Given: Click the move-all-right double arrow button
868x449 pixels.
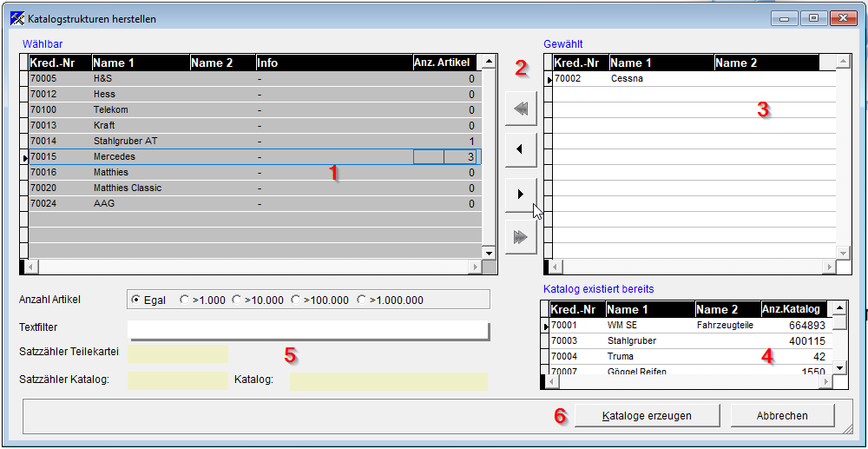Looking at the screenshot, I should pos(521,236).
